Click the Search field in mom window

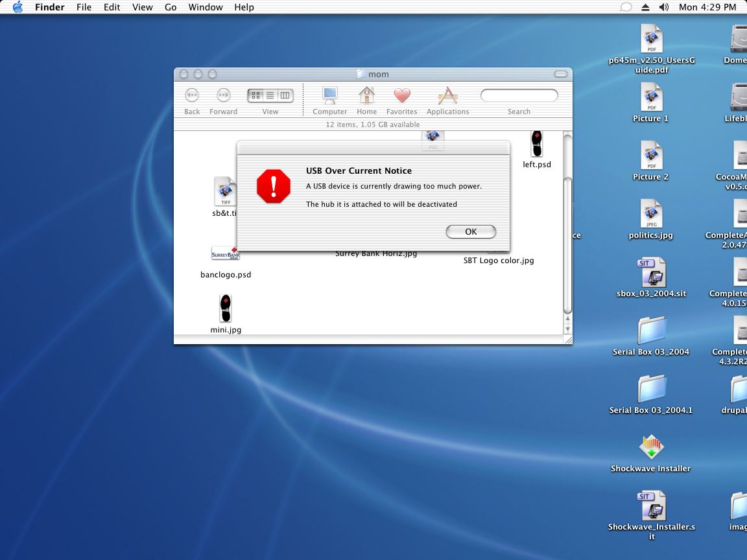click(x=519, y=95)
